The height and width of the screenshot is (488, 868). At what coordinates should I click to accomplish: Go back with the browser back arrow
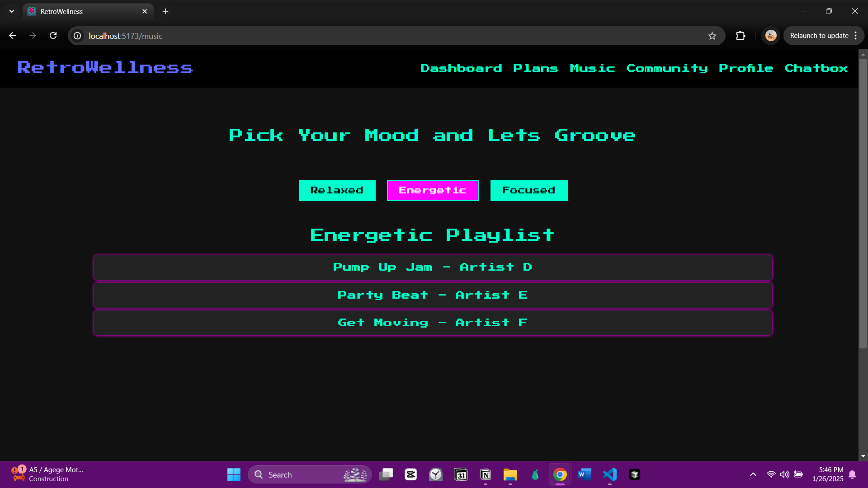(x=13, y=36)
